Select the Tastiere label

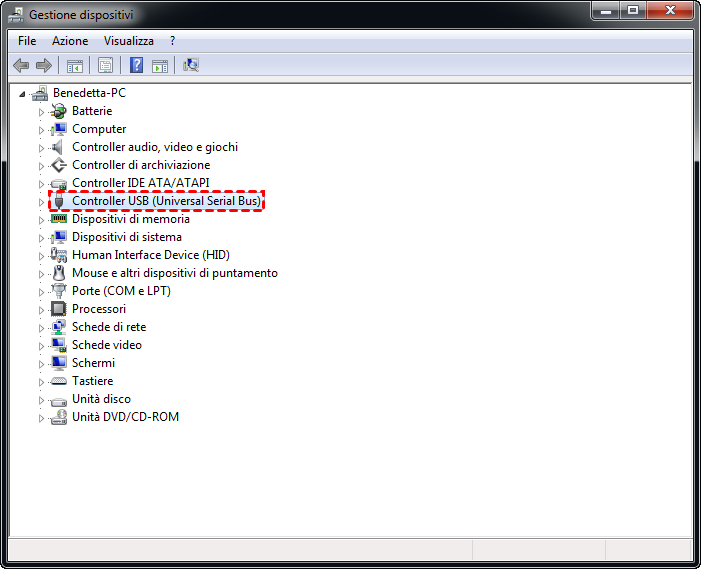(x=93, y=381)
